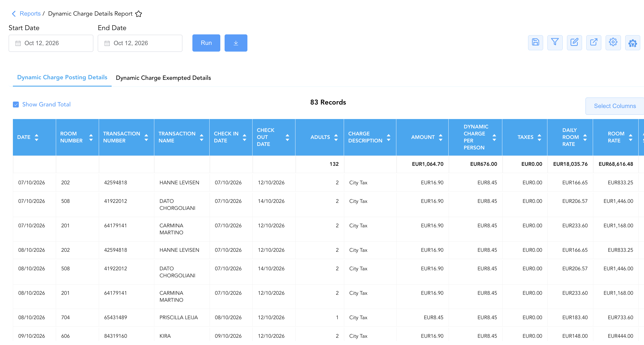The height and width of the screenshot is (345, 644).
Task: Open Select Columns button
Action: click(x=615, y=106)
